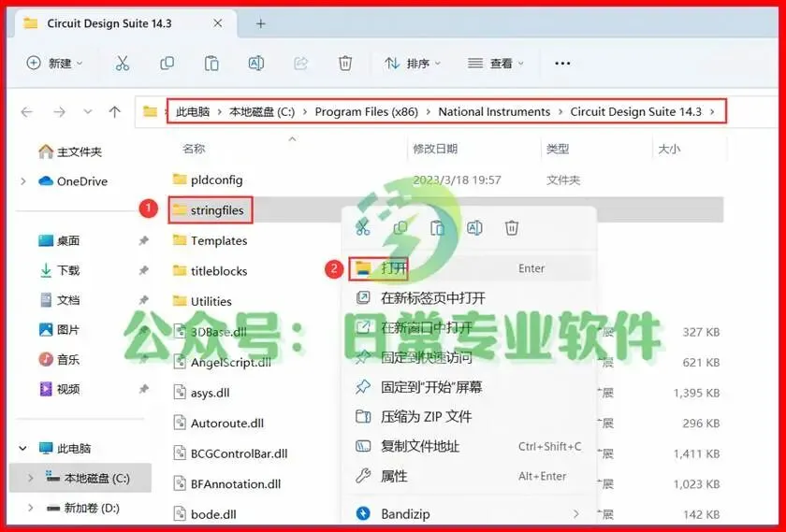Open the 排序 (Sort) dropdown
The height and width of the screenshot is (532, 786).
point(413,64)
